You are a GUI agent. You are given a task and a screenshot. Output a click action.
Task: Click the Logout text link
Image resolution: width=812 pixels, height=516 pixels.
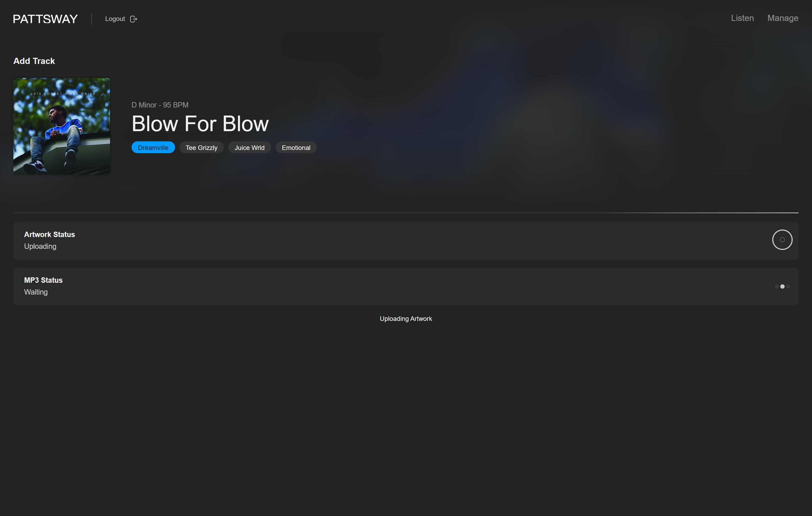pyautogui.click(x=115, y=19)
